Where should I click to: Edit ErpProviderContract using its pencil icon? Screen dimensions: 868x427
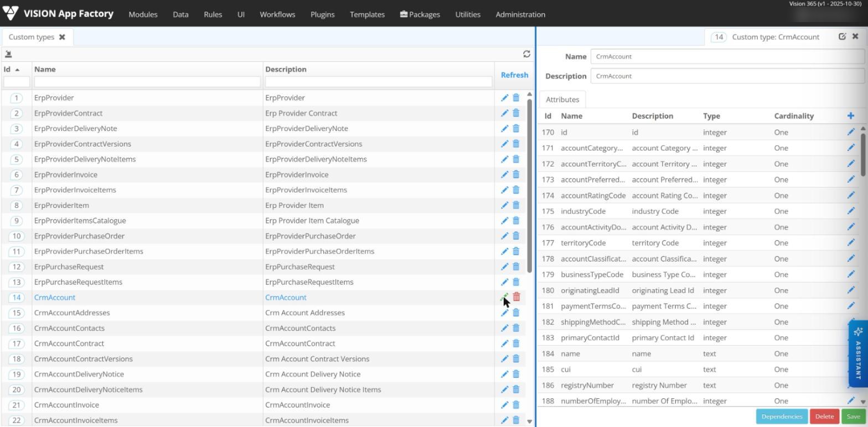504,113
